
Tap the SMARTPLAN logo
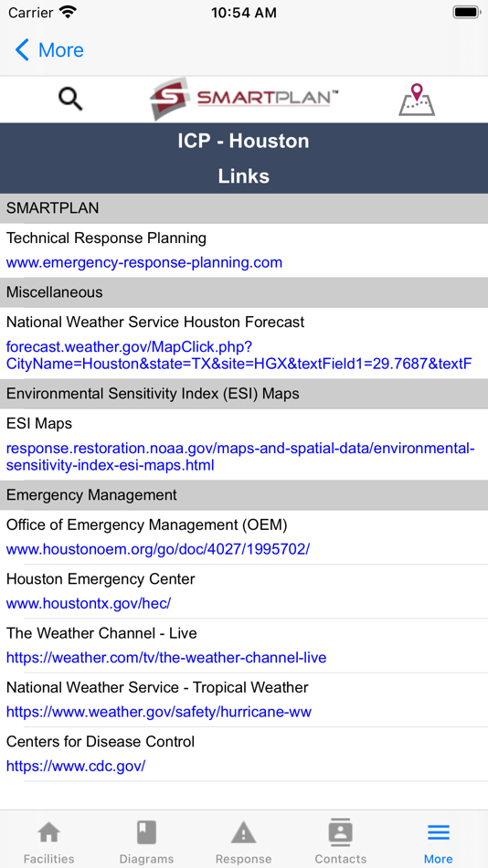[x=244, y=99]
